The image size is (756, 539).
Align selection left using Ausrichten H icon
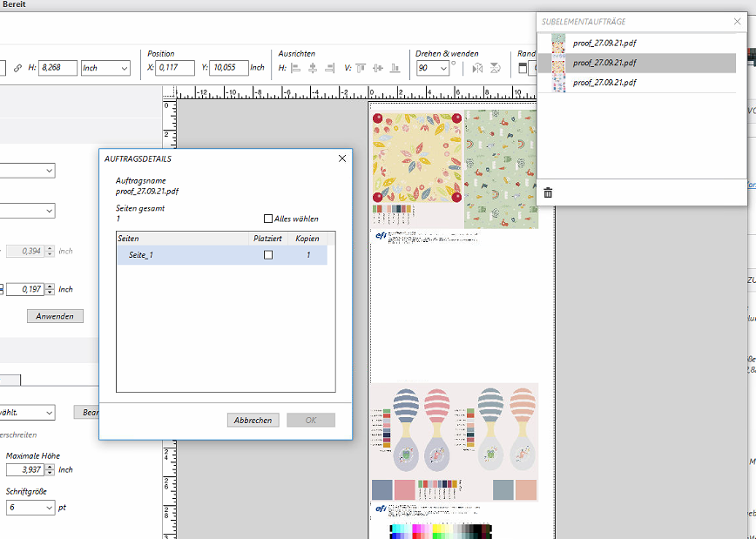(294, 68)
